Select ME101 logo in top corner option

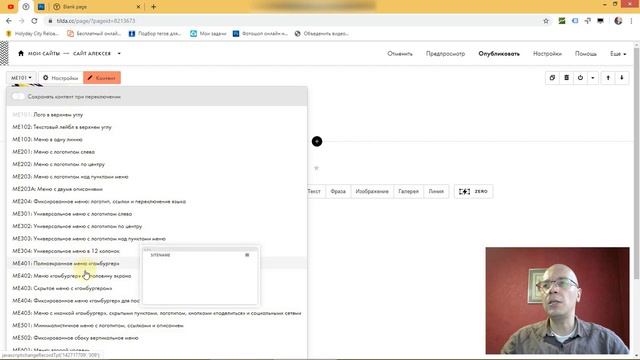48,115
